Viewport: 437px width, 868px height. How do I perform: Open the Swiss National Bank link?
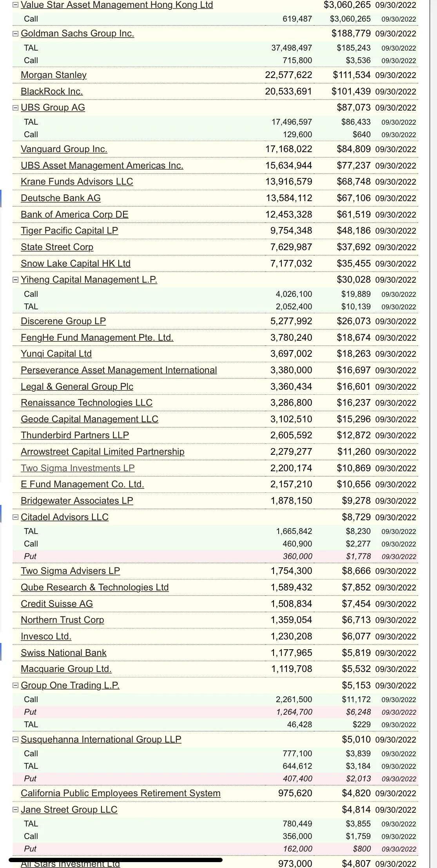tap(63, 653)
